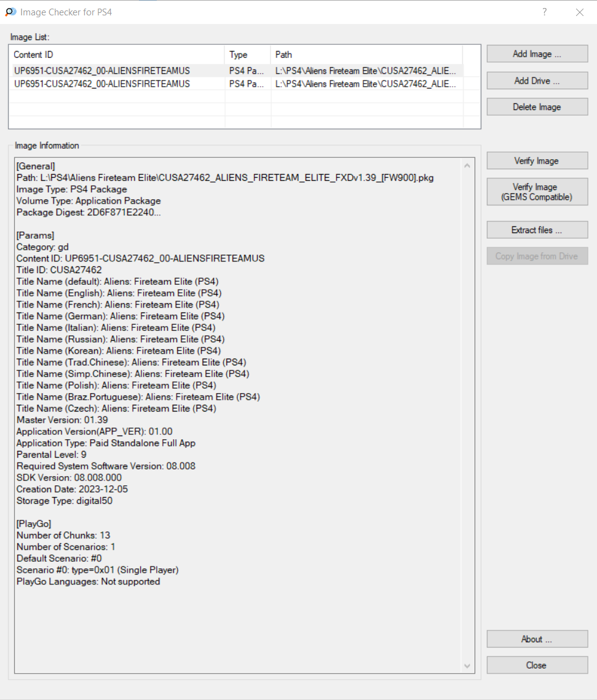Click the Category: gd line
This screenshot has height=700, width=597.
pos(42,247)
